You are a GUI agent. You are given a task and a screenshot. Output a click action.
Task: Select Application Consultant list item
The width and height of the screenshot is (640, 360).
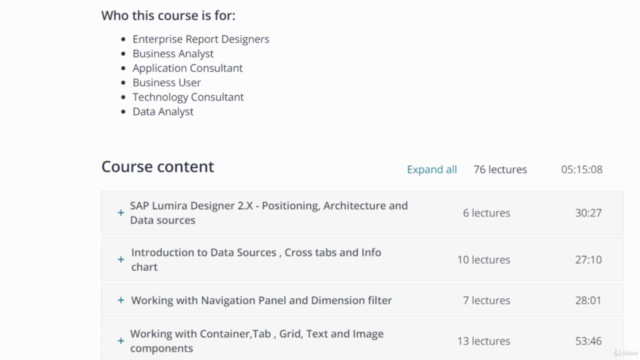tap(187, 68)
